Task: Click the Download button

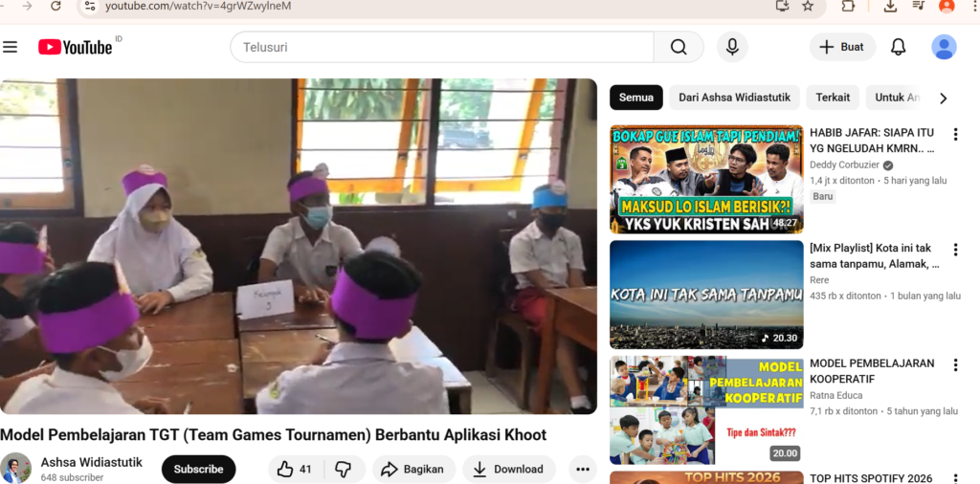Action: [x=508, y=469]
